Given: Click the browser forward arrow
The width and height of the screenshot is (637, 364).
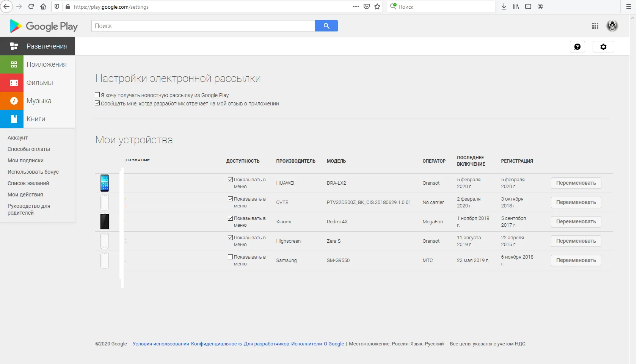Looking at the screenshot, I should coord(19,6).
